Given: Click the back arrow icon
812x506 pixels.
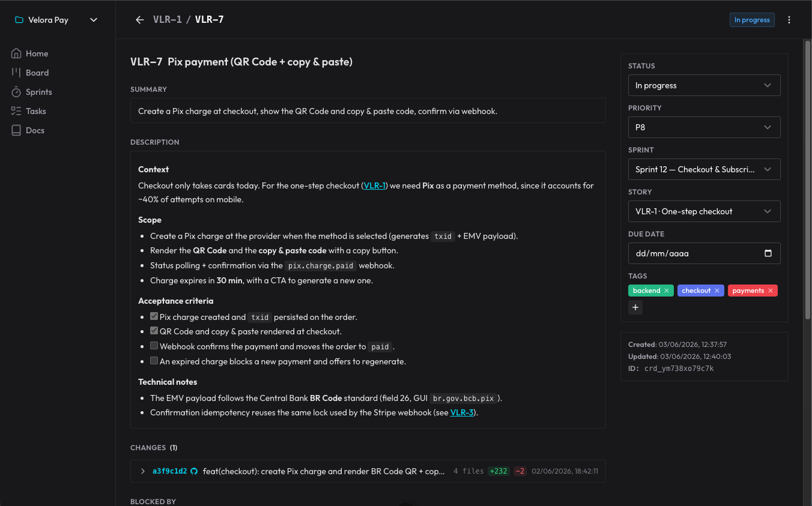Looking at the screenshot, I should [x=140, y=20].
